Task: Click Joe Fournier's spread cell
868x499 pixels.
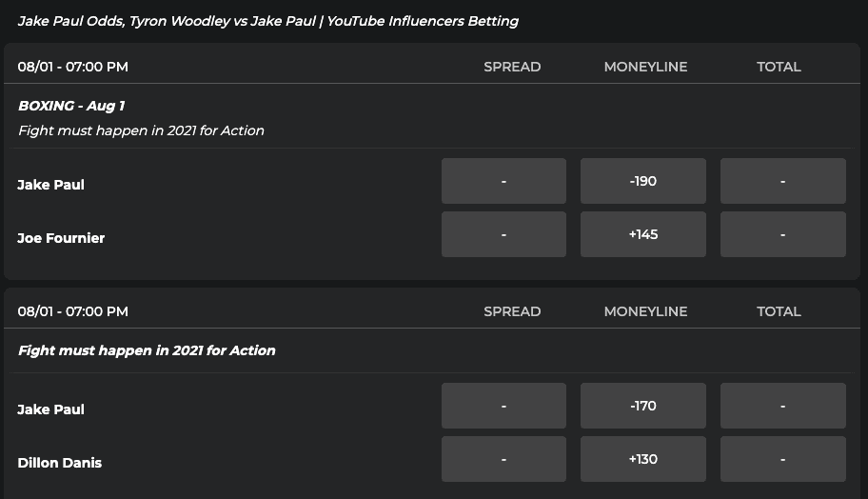Action: (x=503, y=234)
